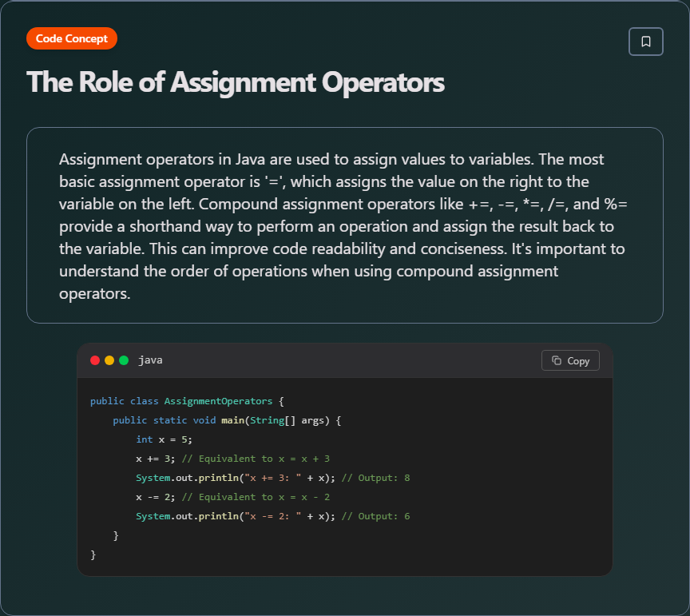
Task: Expand the description card about assignment operators
Action: [344, 225]
